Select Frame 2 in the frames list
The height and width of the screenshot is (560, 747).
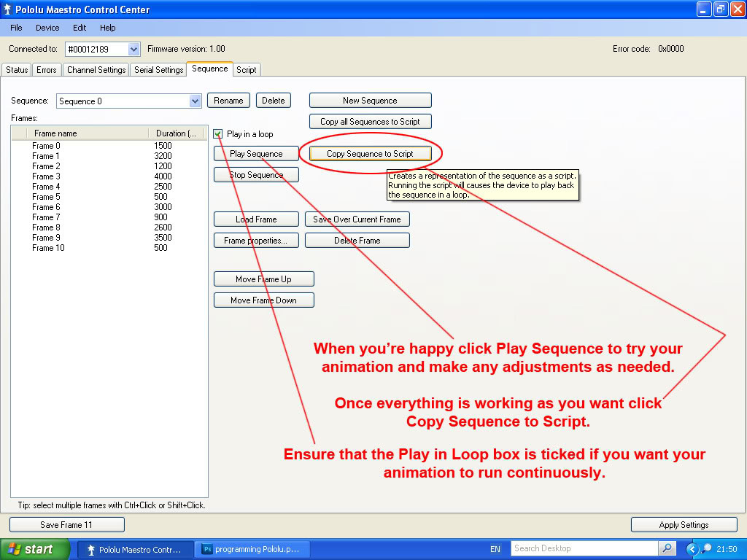[46, 166]
